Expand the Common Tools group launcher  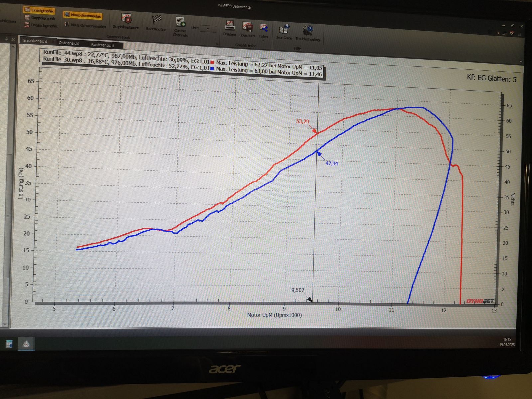tap(217, 44)
